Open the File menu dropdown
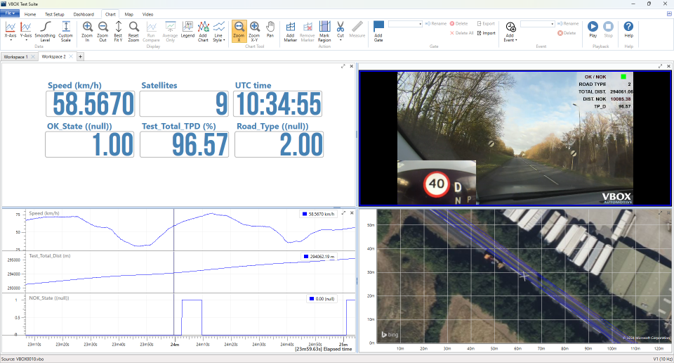The height and width of the screenshot is (363, 674). tap(9, 14)
